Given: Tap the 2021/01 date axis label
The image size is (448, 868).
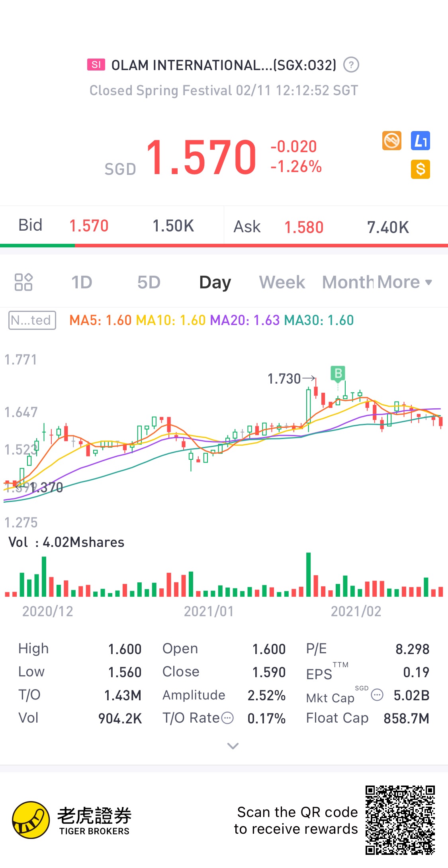Looking at the screenshot, I should pos(209,611).
